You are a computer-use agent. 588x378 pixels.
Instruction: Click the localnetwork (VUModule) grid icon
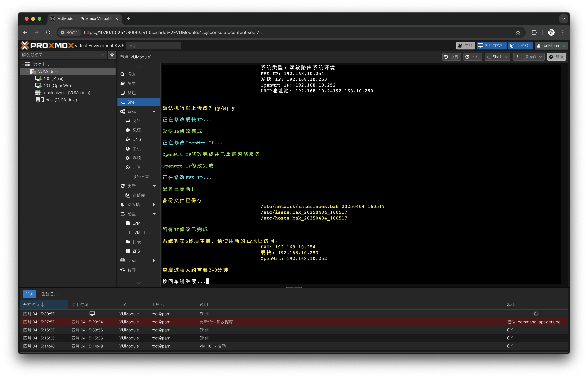pyautogui.click(x=38, y=93)
